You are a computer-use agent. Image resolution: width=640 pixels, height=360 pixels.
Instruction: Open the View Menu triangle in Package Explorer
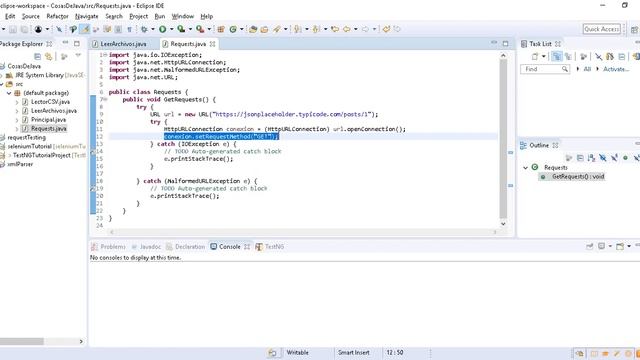78,55
